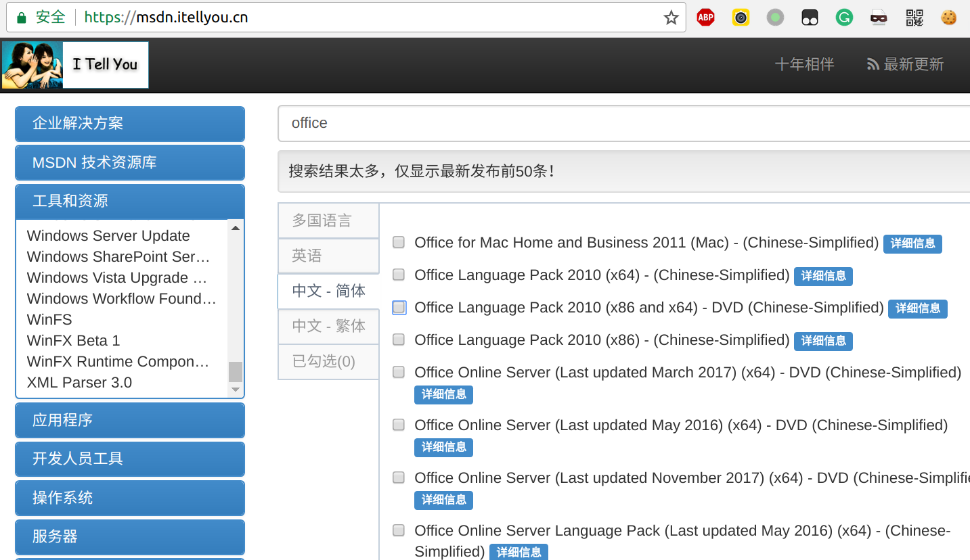
Task: Focus the search box containing office
Action: (x=623, y=123)
